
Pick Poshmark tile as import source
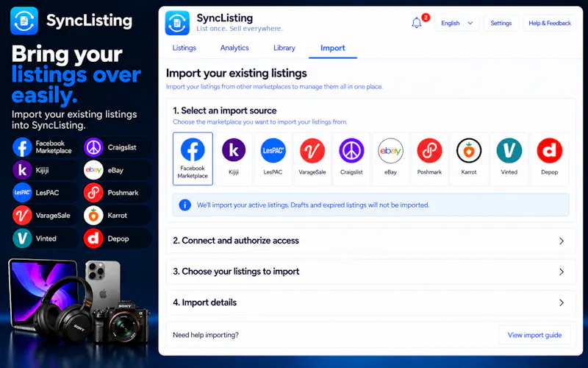pos(429,158)
